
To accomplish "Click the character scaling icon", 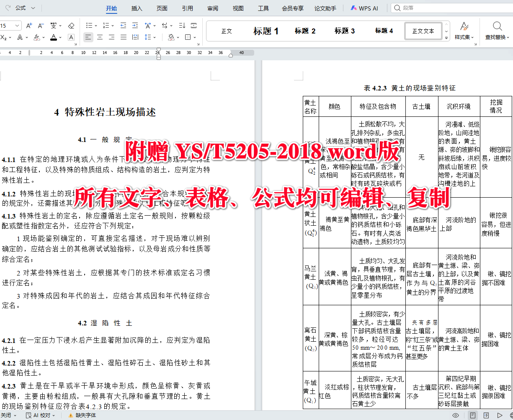I will pyautogui.click(x=147, y=26).
